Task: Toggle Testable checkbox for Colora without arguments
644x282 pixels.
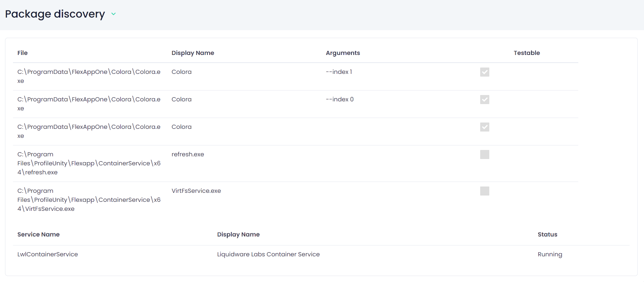Action: click(484, 127)
